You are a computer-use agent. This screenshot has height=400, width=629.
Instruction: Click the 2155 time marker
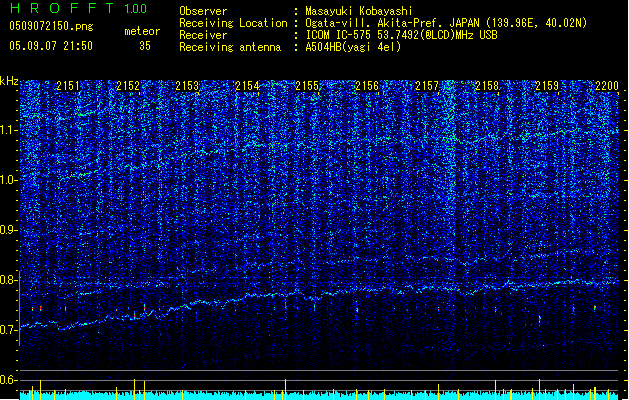(307, 87)
